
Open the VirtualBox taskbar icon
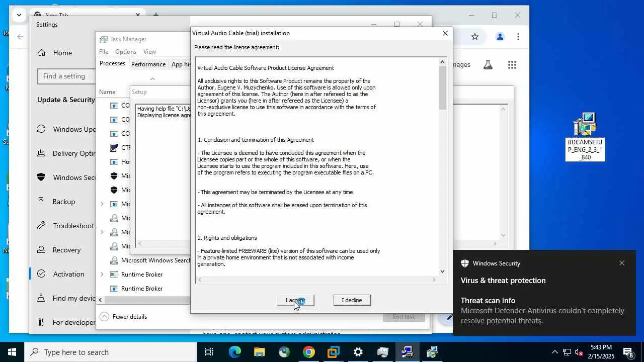tap(334, 352)
